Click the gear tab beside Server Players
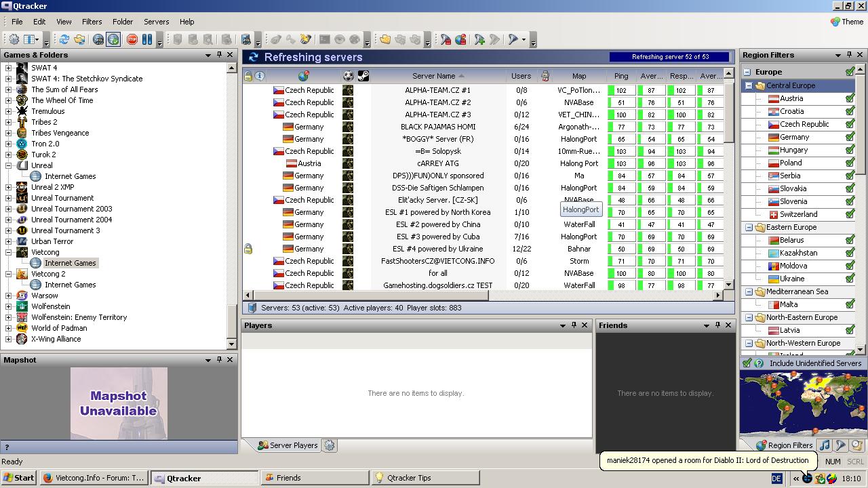Image resolution: width=868 pixels, height=488 pixels. click(330, 445)
